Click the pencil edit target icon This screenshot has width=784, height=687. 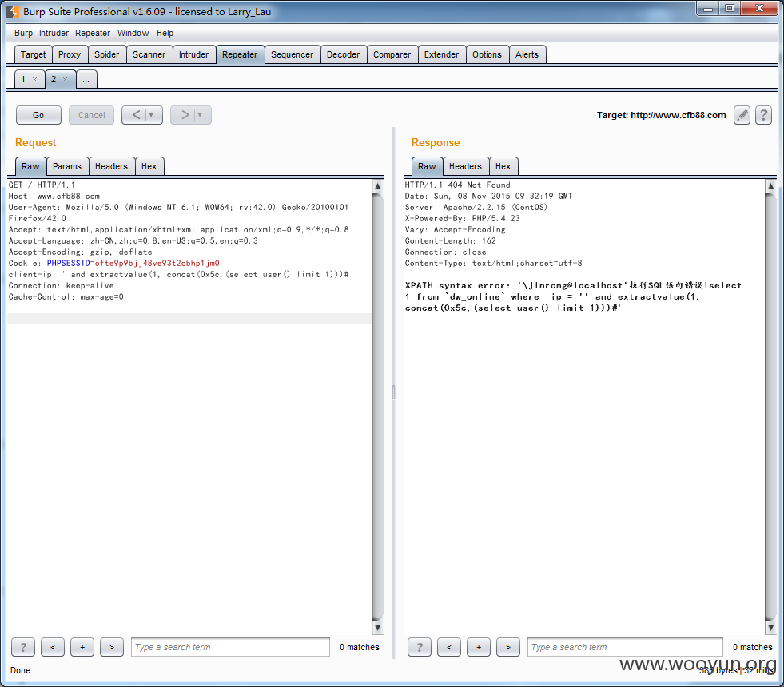(742, 115)
